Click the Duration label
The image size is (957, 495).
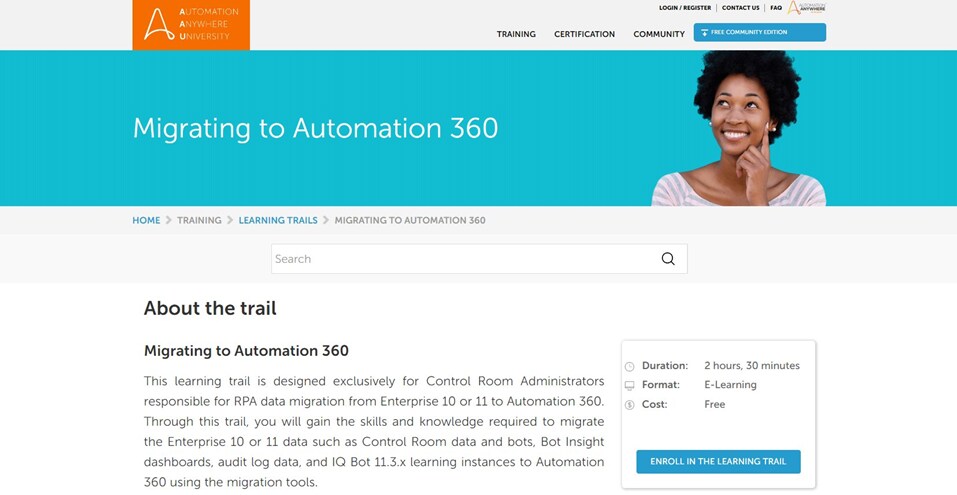(665, 366)
